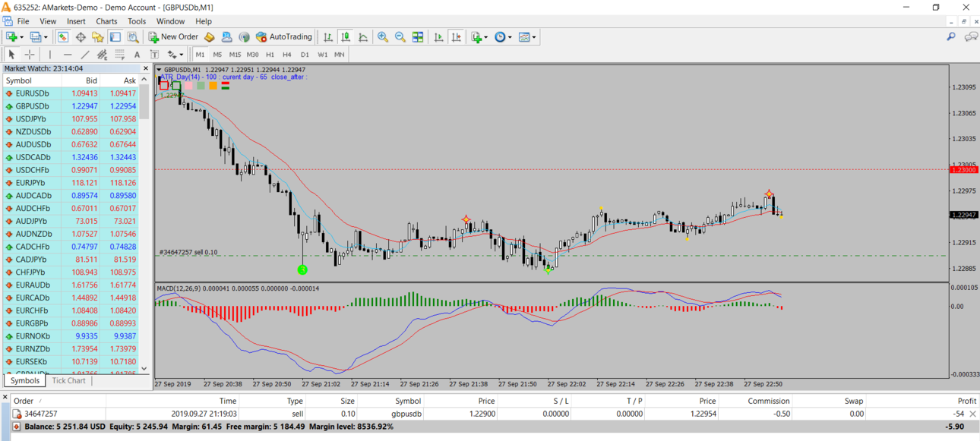Viewport: 980px width, 441px height.
Task: Toggle chart auto scroll
Action: (x=439, y=36)
